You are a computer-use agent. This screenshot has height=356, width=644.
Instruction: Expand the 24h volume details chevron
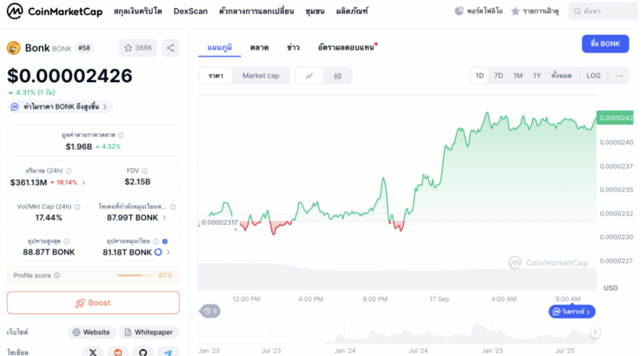click(x=84, y=183)
